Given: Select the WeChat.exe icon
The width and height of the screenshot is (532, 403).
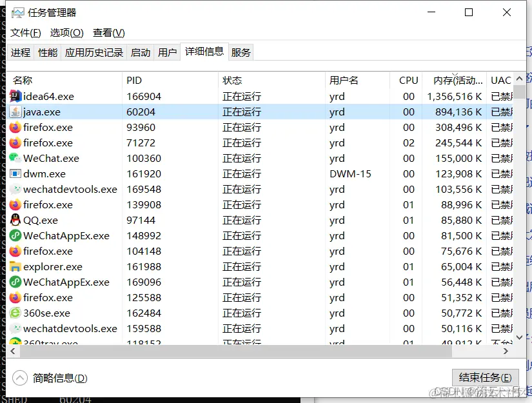Looking at the screenshot, I should point(15,158).
